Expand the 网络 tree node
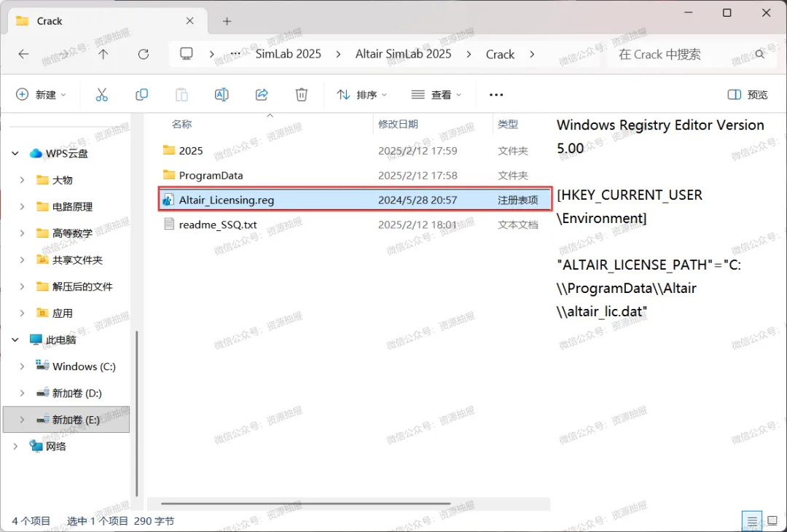Viewport: 787px width, 532px height. click(15, 446)
